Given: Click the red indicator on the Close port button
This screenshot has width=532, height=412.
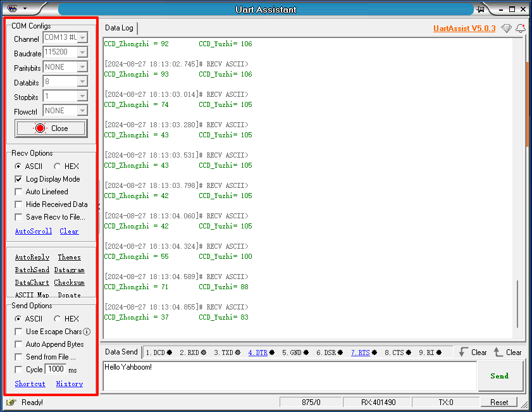Looking at the screenshot, I should click(x=40, y=128).
